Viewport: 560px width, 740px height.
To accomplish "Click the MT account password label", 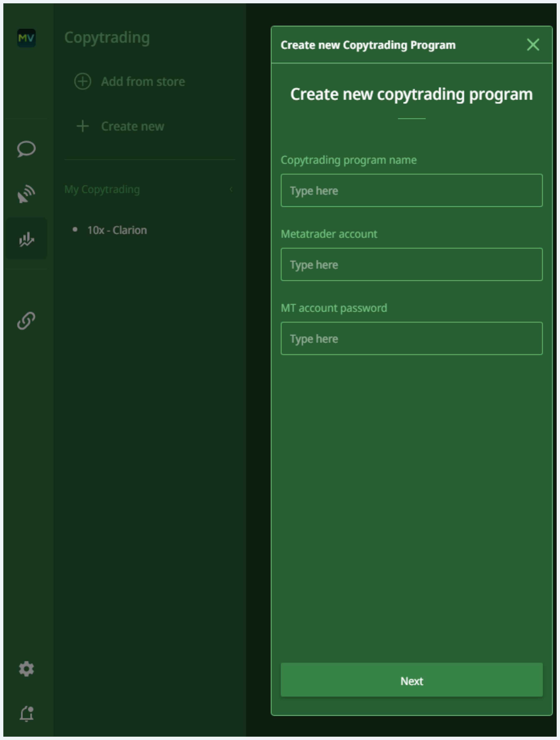I will (x=334, y=308).
